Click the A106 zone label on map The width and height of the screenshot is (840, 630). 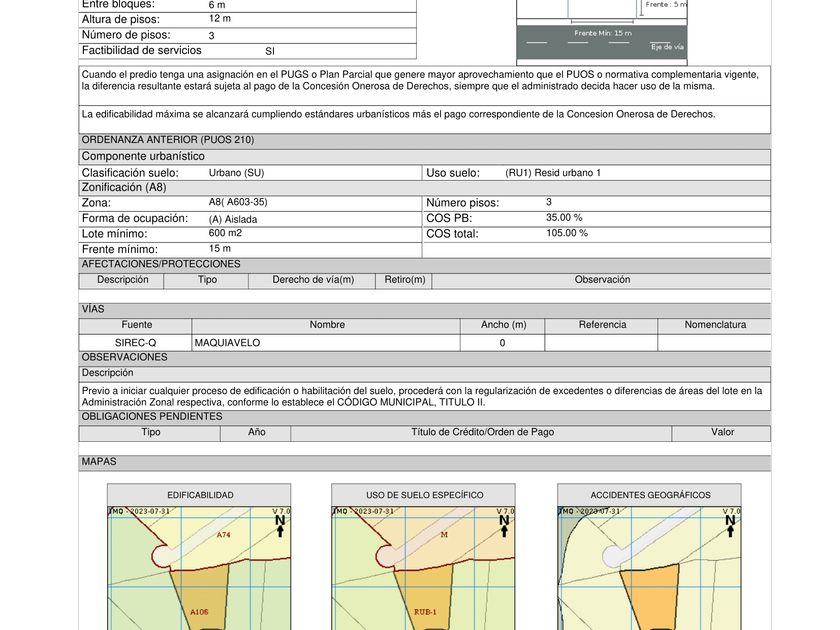tap(198, 610)
